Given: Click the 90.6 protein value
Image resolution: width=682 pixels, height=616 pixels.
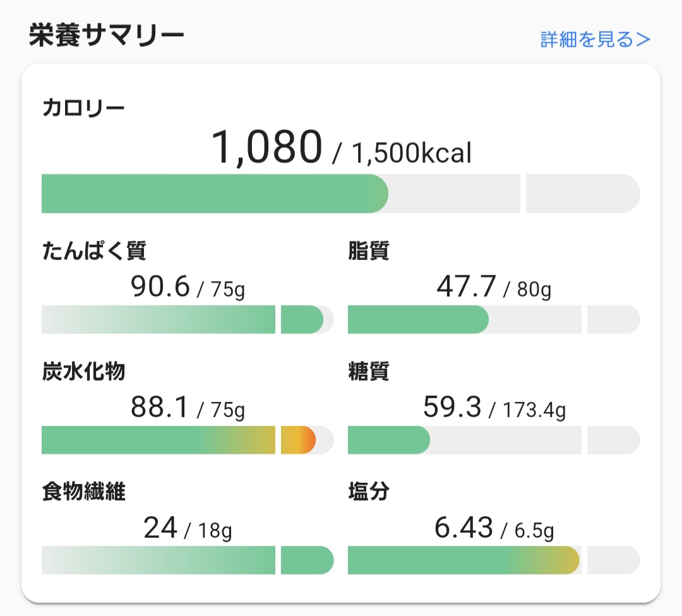Looking at the screenshot, I should pyautogui.click(x=160, y=287).
